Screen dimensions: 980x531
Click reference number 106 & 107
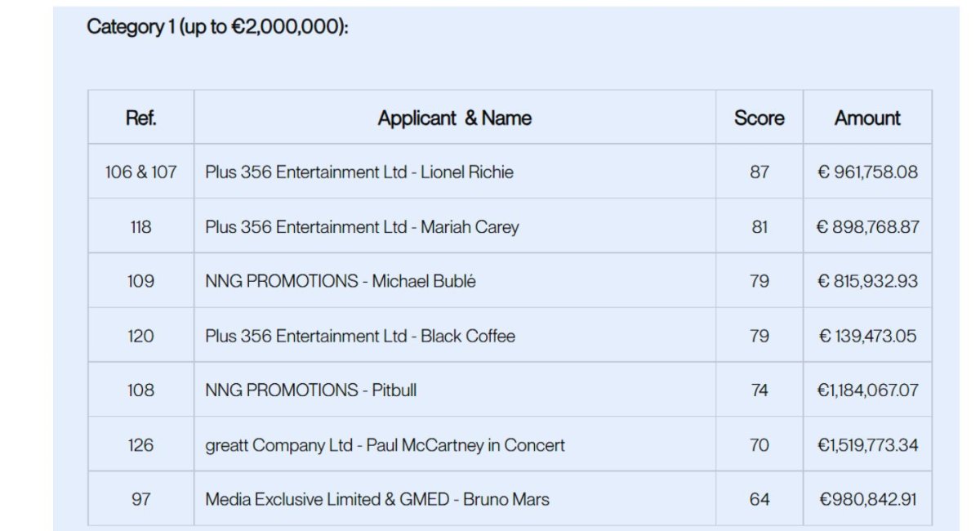(141, 172)
